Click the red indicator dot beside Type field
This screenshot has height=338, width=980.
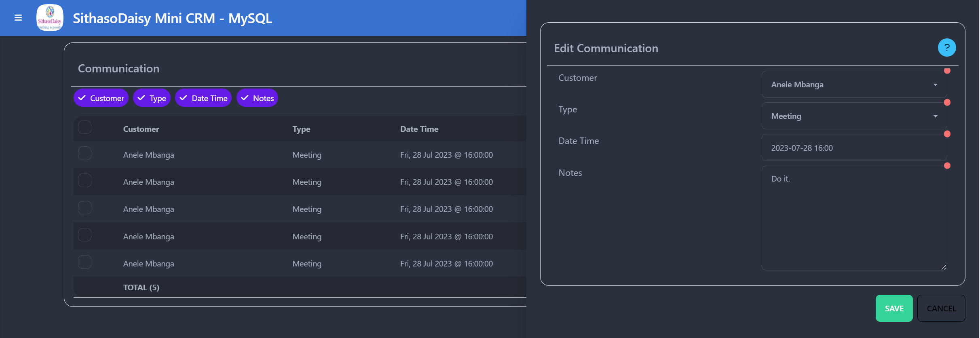tap(947, 103)
